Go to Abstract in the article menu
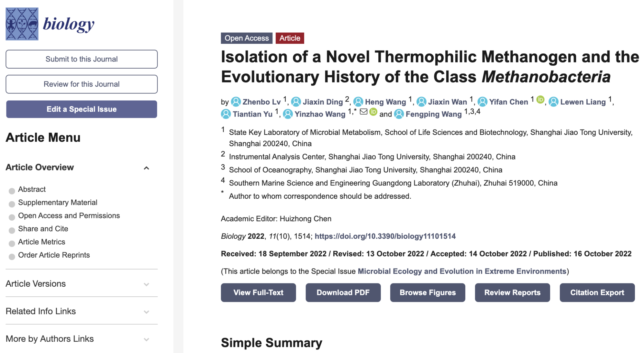The height and width of the screenshot is (353, 644). click(32, 189)
